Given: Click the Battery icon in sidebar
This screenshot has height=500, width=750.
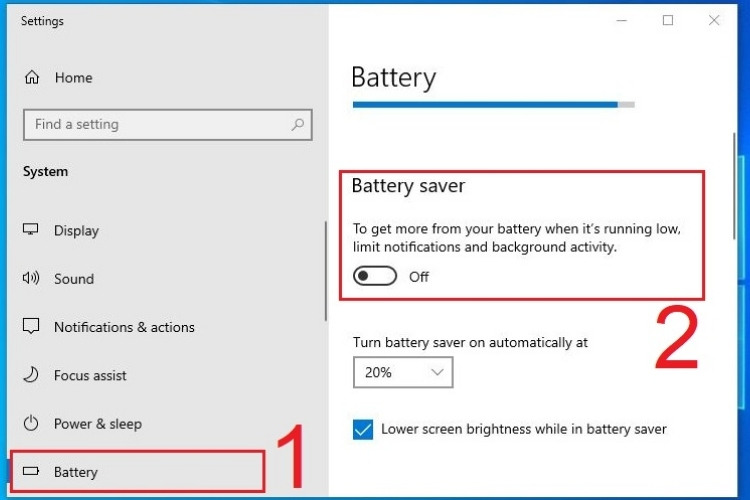Looking at the screenshot, I should click(x=31, y=472).
